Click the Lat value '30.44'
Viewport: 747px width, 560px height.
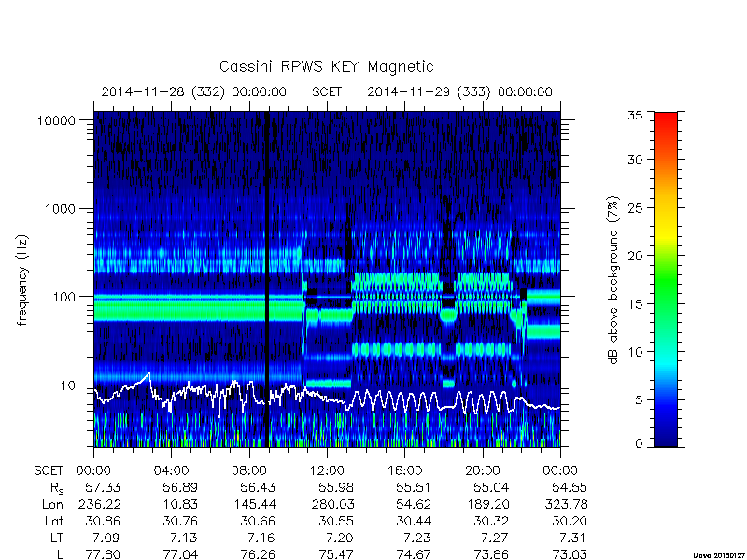pyautogui.click(x=414, y=522)
